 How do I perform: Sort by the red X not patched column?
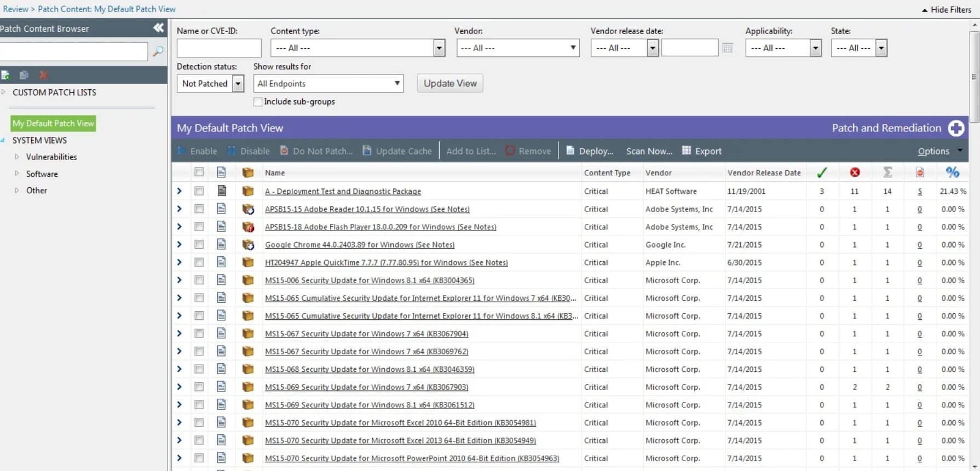pos(855,173)
